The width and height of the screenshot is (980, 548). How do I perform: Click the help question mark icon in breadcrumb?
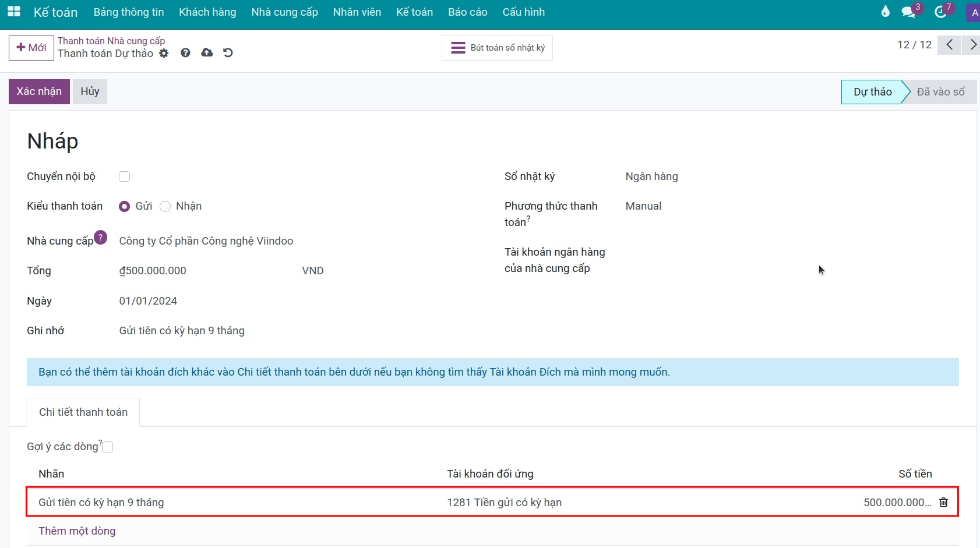tap(185, 53)
